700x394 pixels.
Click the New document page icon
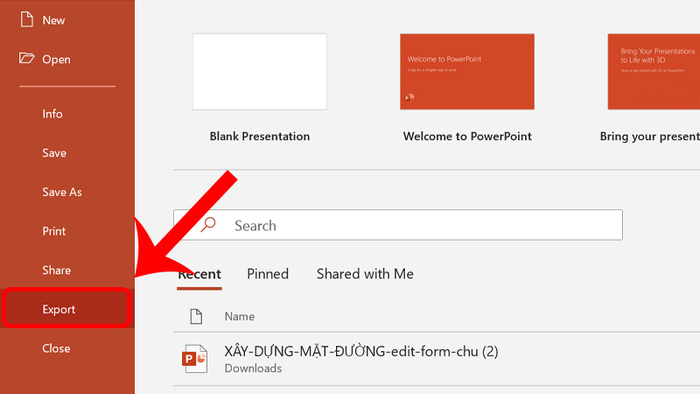click(27, 19)
